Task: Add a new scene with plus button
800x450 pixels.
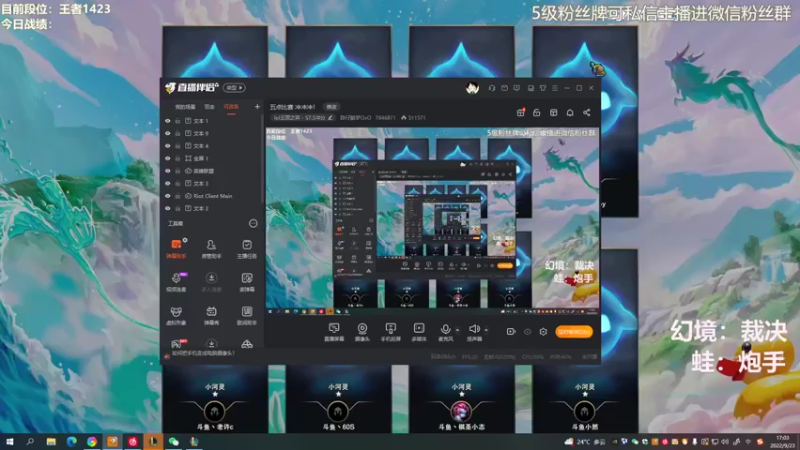Action: click(257, 107)
